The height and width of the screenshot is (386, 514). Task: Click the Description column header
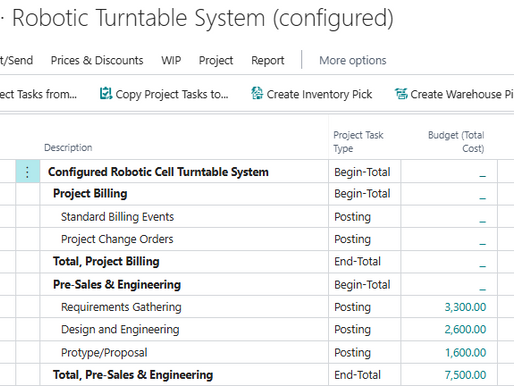click(68, 148)
